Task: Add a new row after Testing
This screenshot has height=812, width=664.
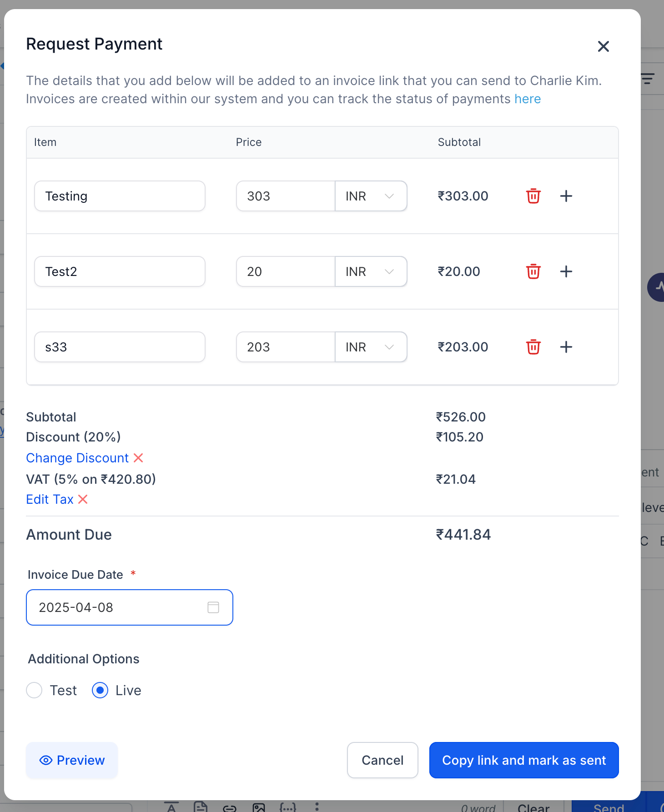Action: pos(566,196)
